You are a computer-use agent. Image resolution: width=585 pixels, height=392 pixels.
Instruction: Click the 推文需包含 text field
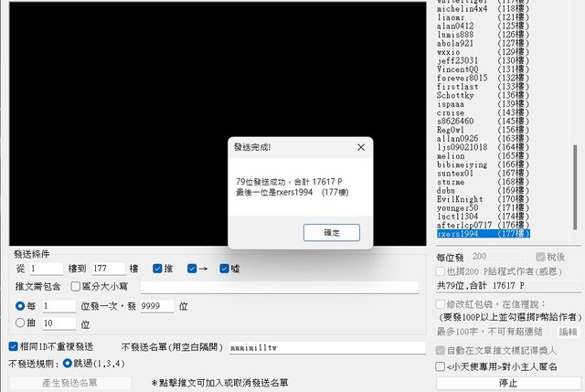point(283,287)
